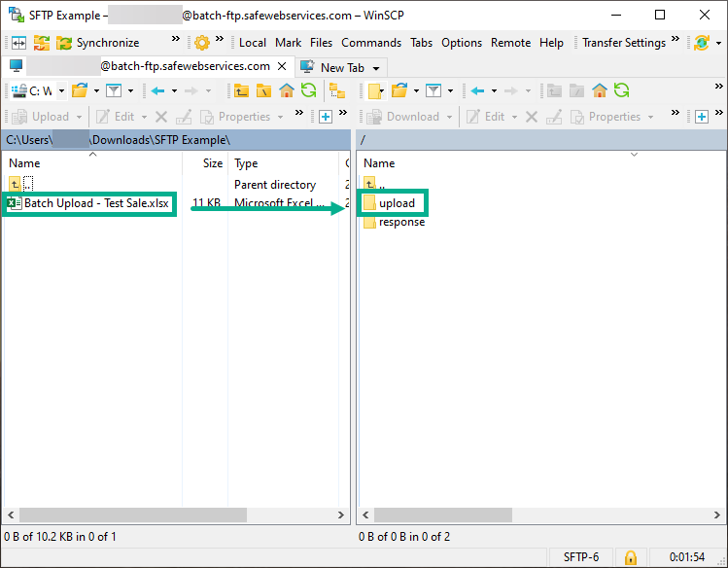Viewport: 728px width, 568px height.
Task: Expand the local Open Directory dropdown arrow
Action: [x=96, y=90]
